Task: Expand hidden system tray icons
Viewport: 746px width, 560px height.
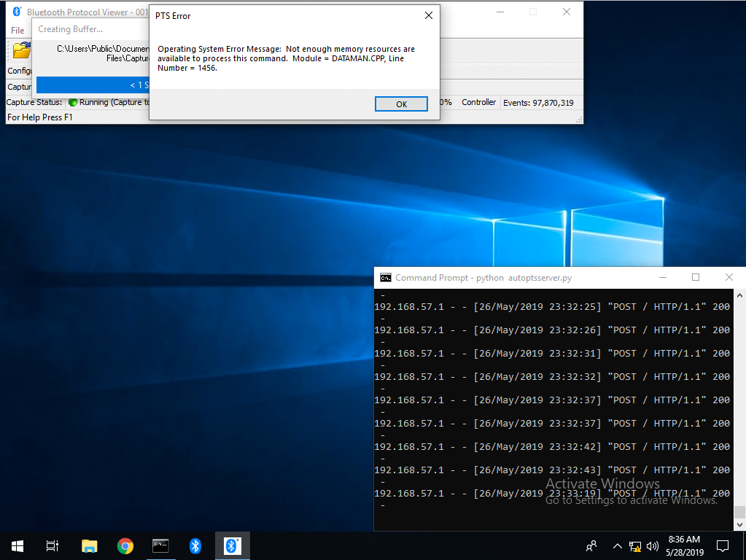Action: [x=617, y=545]
